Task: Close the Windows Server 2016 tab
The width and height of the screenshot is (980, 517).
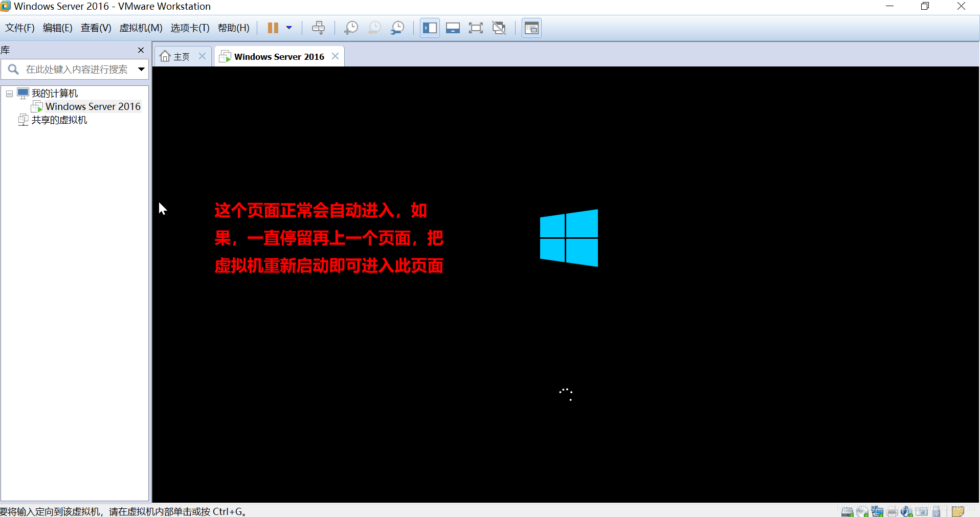Action: pos(336,56)
